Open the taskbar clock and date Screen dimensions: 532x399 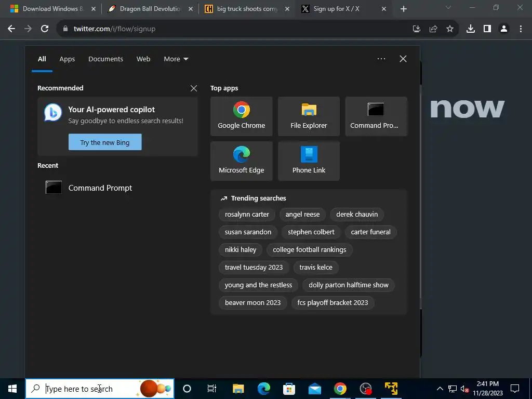click(x=487, y=389)
